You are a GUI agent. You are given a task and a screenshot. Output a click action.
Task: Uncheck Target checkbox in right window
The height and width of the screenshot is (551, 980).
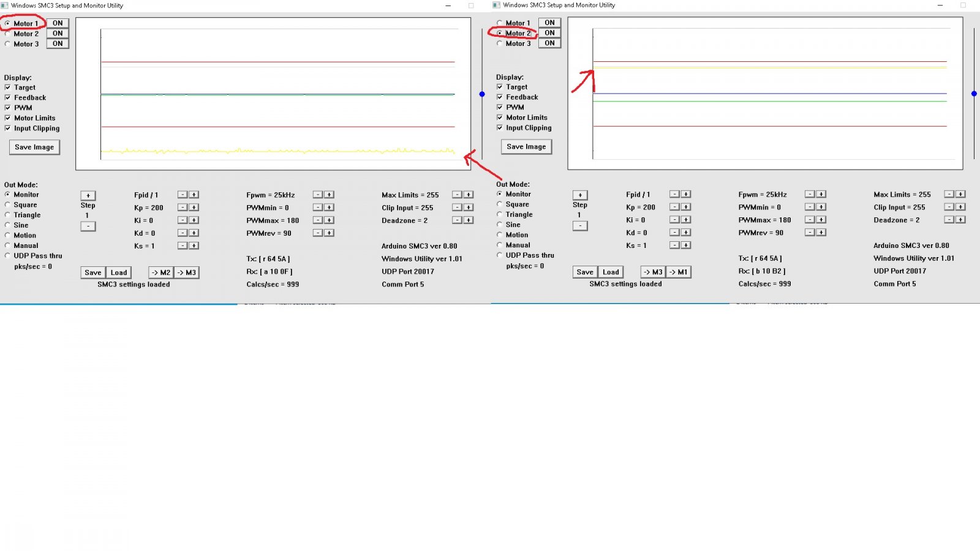pyautogui.click(x=500, y=87)
